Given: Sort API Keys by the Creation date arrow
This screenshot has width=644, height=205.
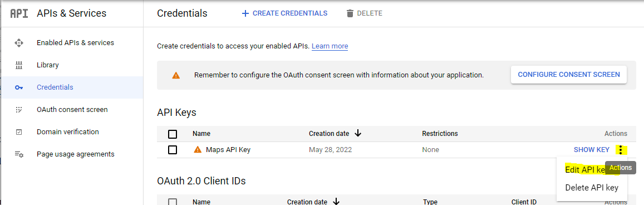Looking at the screenshot, I should [x=358, y=133].
